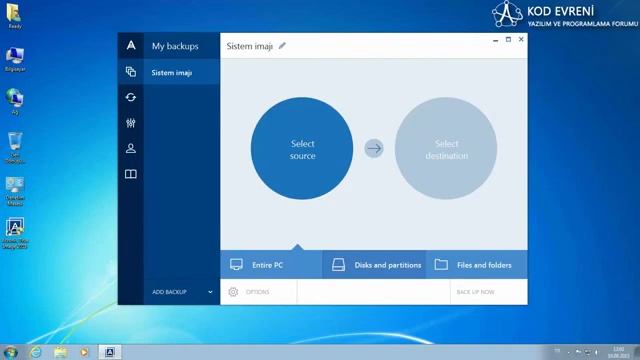Open the Help book icon in sidebar

[x=131, y=174]
